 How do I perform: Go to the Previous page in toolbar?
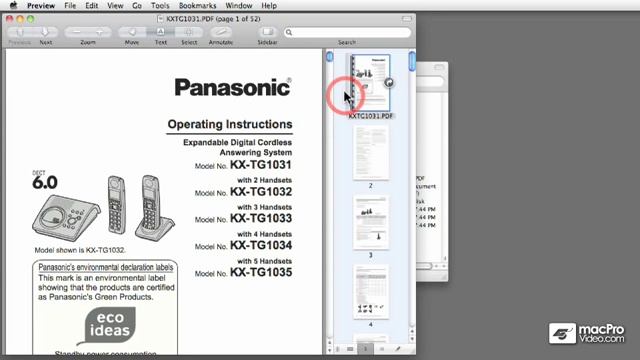tap(20, 32)
